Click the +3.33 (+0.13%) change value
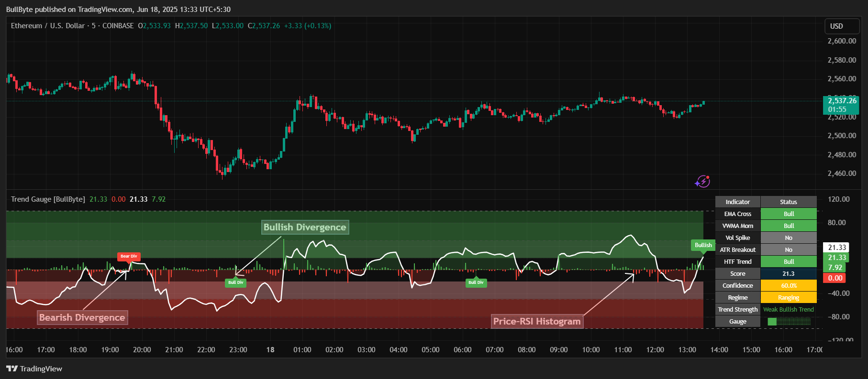 coord(308,26)
